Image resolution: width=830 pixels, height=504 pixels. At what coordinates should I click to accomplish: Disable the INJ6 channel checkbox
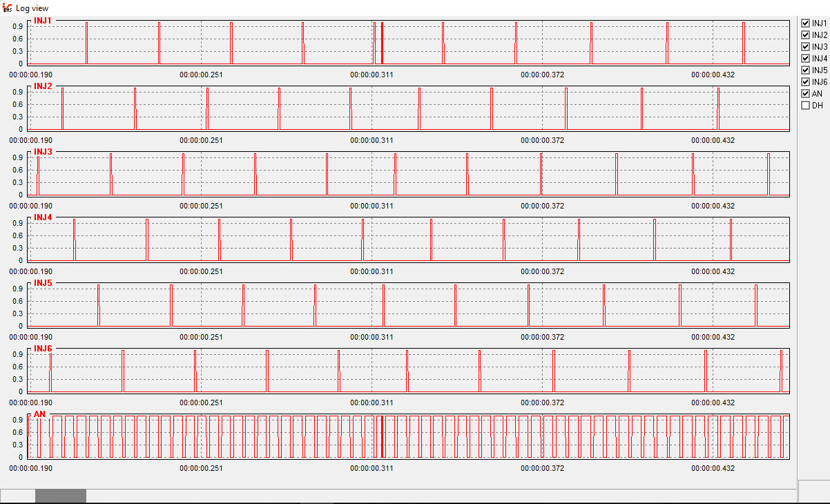[x=805, y=81]
